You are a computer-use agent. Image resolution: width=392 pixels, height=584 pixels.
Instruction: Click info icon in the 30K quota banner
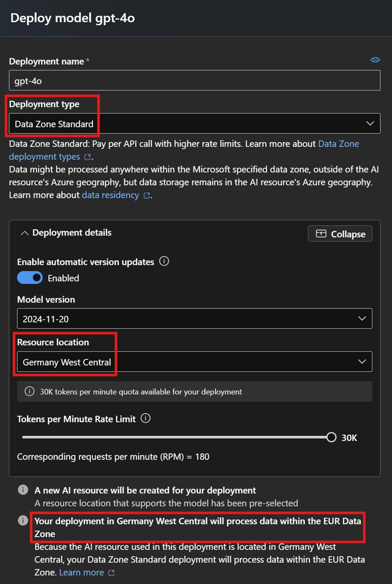[29, 391]
